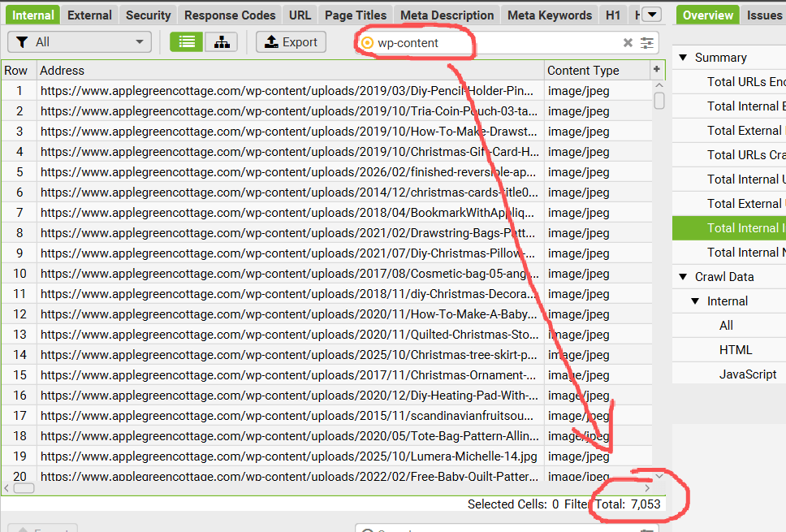Open search filter settings sliders icon
This screenshot has width=786, height=532.
click(647, 42)
